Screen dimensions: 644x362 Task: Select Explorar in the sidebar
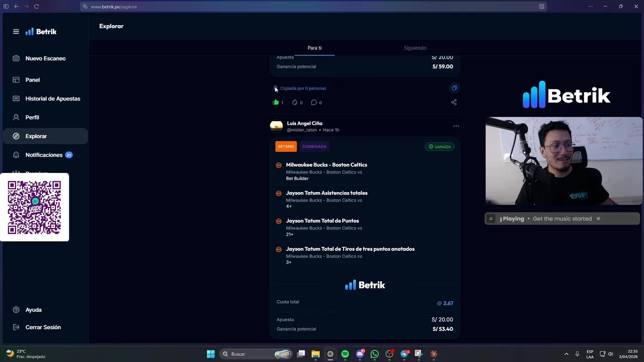(x=44, y=136)
